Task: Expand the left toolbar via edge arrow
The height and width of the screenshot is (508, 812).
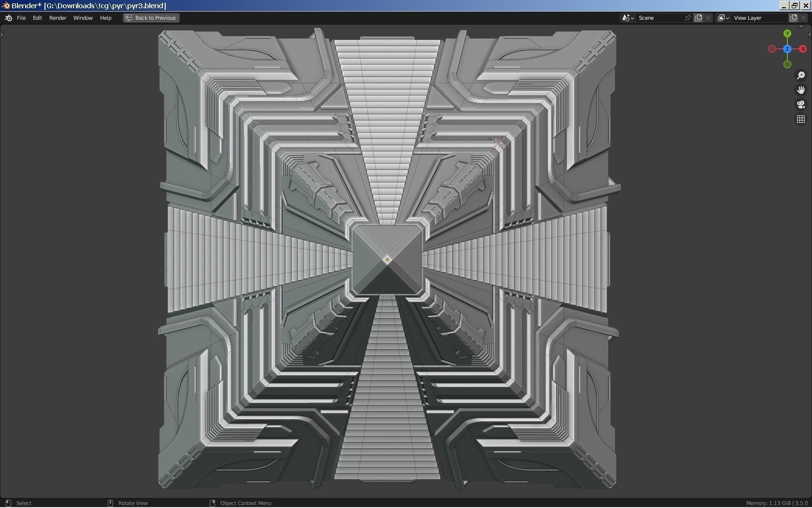Action: (x=2, y=34)
